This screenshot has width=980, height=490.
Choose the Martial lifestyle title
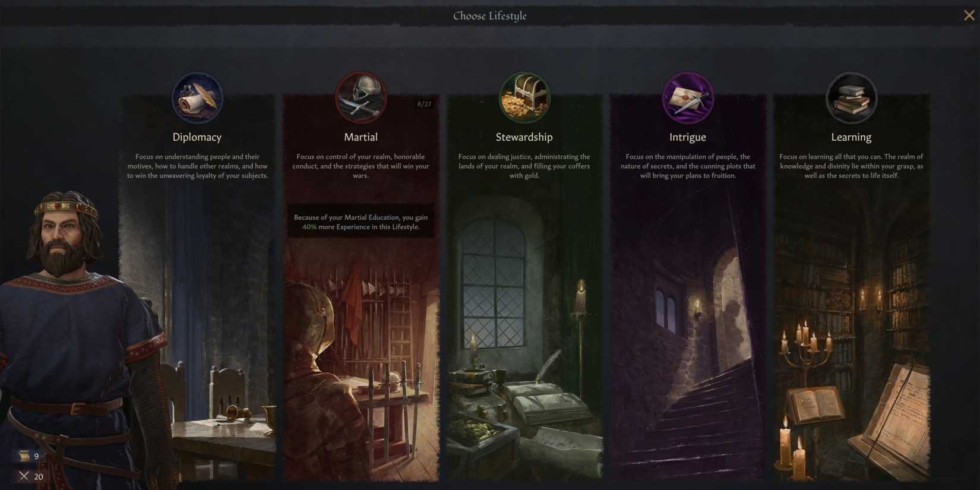(361, 137)
